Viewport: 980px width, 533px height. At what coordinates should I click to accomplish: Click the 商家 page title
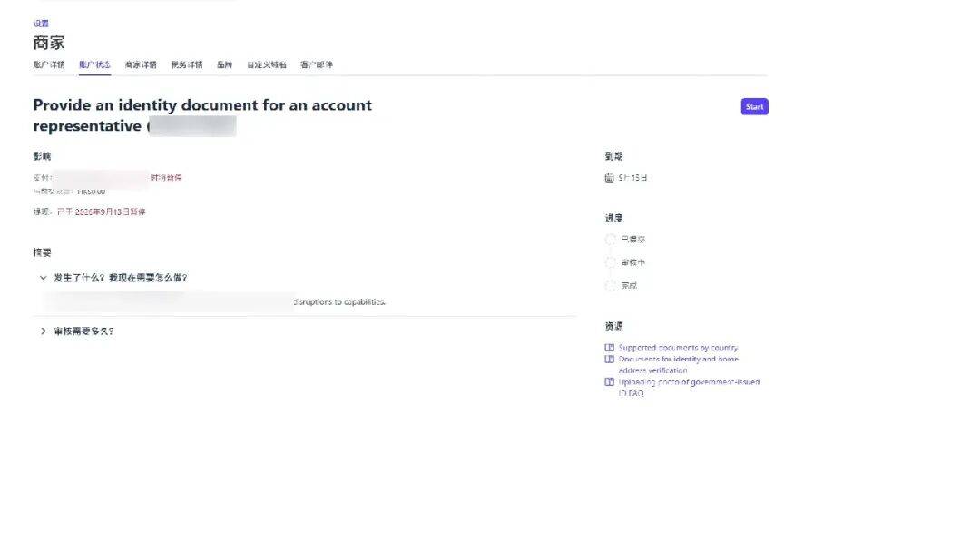tap(49, 43)
